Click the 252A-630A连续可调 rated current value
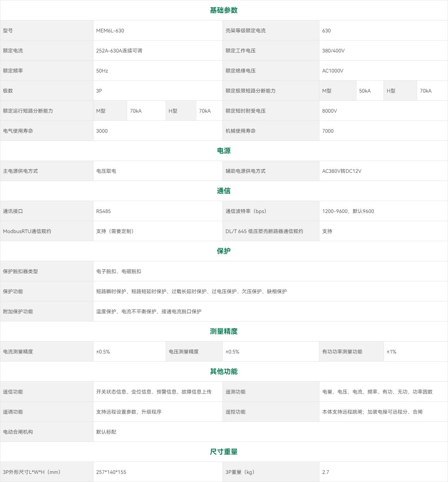 coord(119,51)
